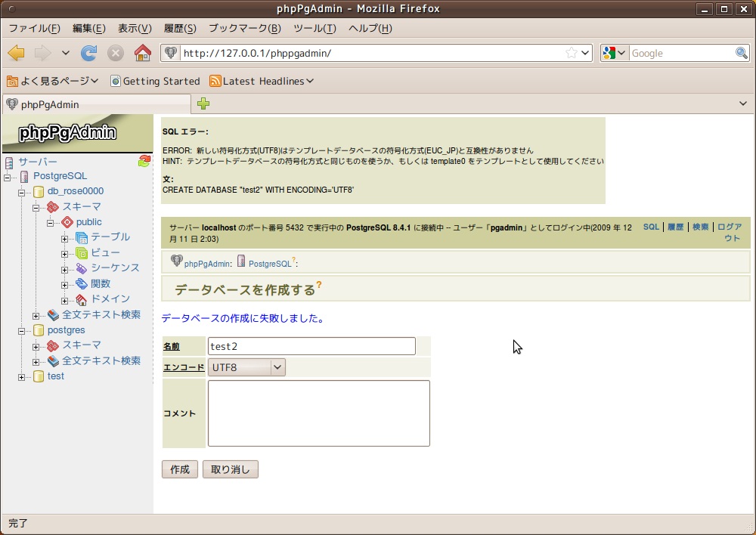Image resolution: width=756 pixels, height=535 pixels.
Task: Open the ファイル(F) menu
Action: (x=34, y=29)
